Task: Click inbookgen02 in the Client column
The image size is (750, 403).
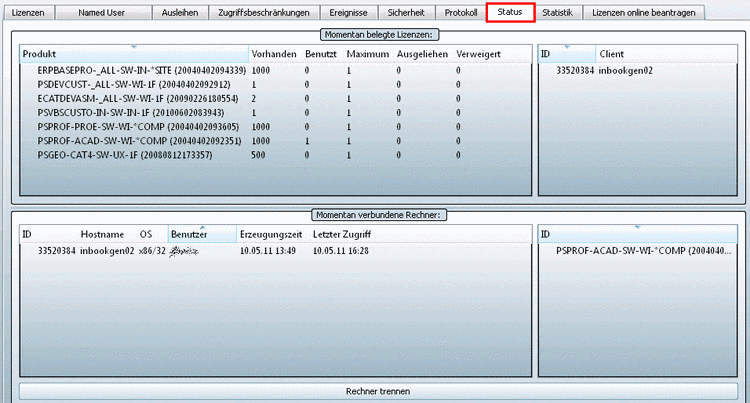Action: click(626, 71)
